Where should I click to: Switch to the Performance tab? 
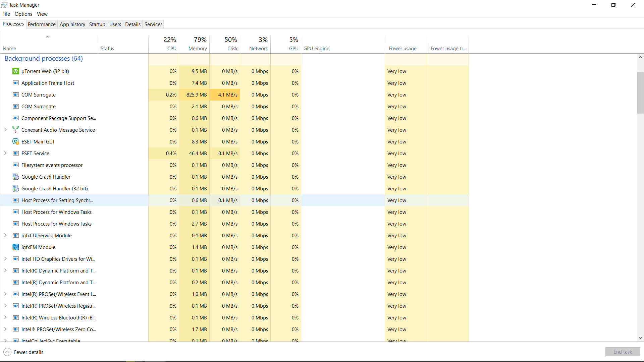42,24
